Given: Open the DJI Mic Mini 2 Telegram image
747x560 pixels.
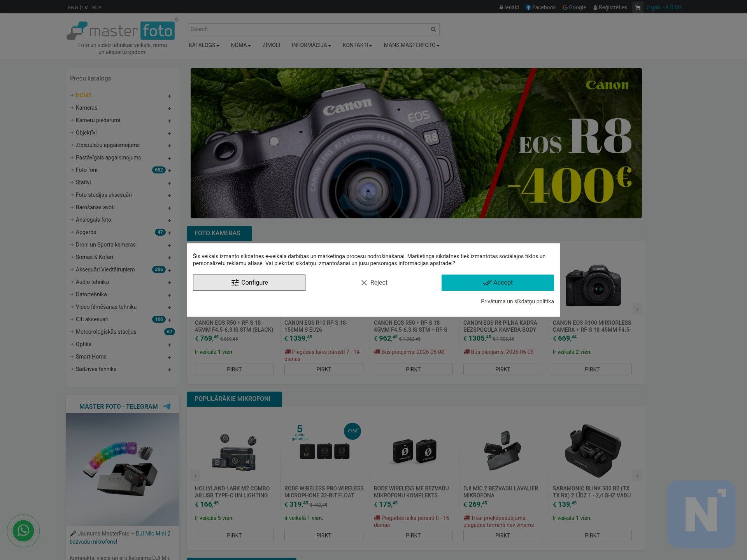Looking at the screenshot, I should click(123, 469).
